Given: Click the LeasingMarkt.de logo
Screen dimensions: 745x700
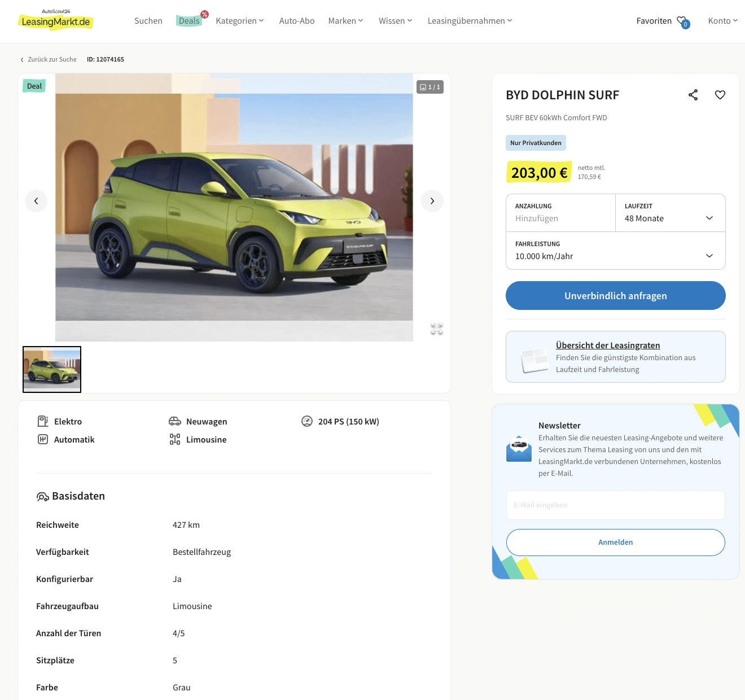Looking at the screenshot, I should click(56, 20).
